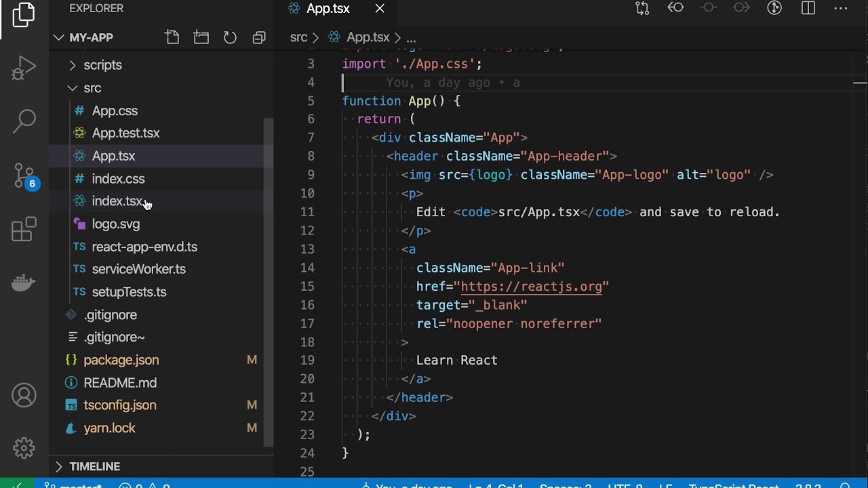Viewport: 868px width, 488px height.
Task: Open the Run and Debug view
Action: click(24, 68)
